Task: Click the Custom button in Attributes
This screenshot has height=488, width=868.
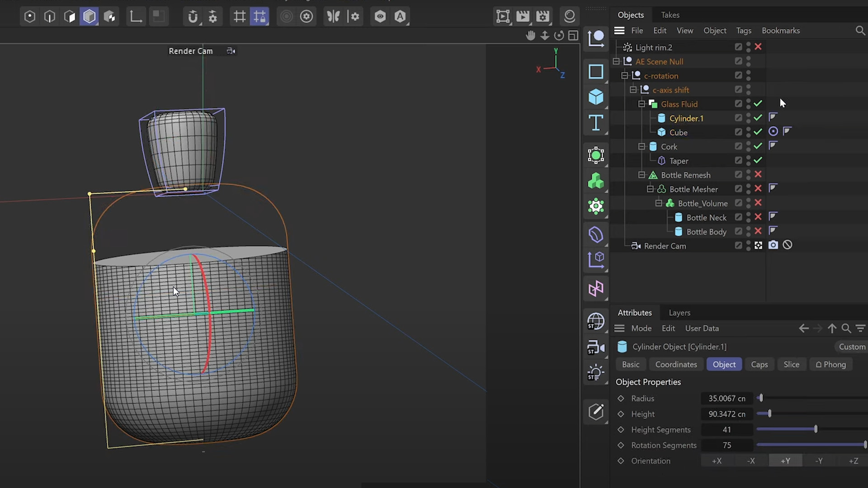Action: click(852, 347)
